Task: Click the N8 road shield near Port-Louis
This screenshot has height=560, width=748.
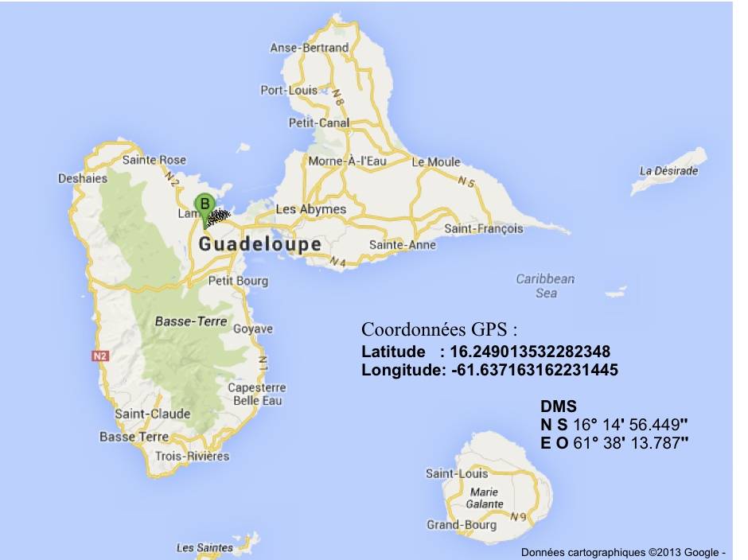Action: point(338,98)
